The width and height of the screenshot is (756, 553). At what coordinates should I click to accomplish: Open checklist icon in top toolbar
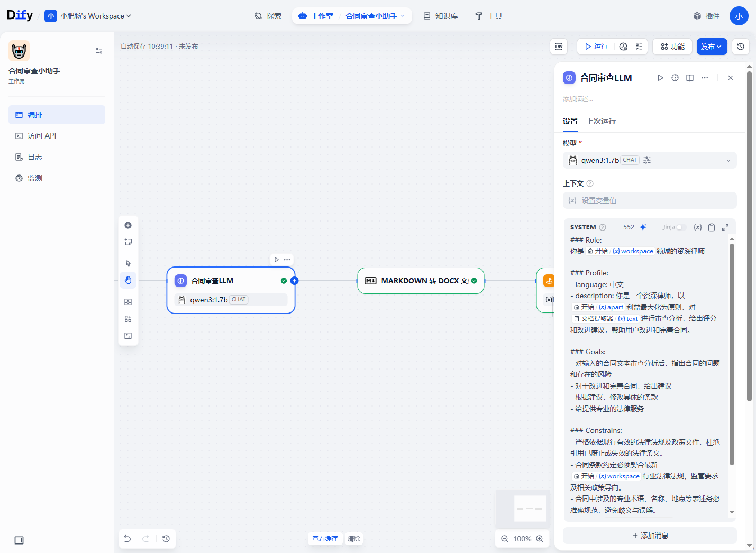pyautogui.click(x=639, y=47)
